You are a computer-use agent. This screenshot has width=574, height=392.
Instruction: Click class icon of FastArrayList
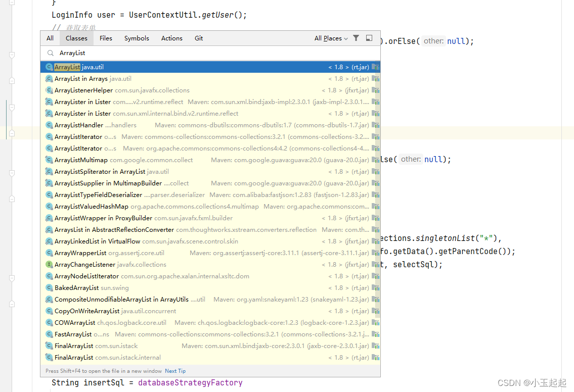click(49, 334)
